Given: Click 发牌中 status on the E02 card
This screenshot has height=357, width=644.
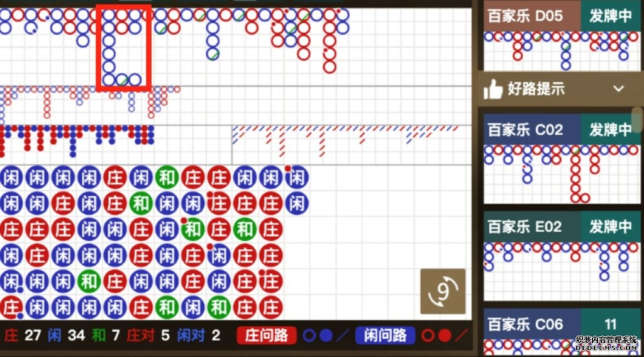Looking at the screenshot, I should 610,227.
